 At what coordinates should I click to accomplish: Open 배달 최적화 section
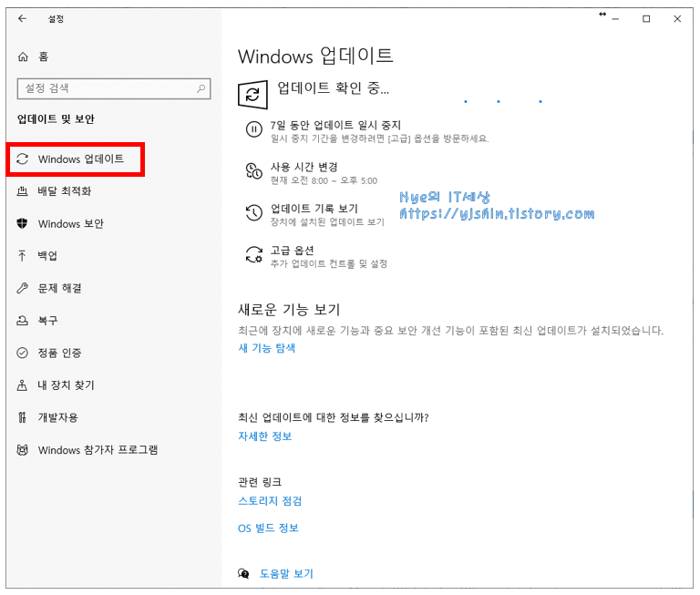[65, 191]
